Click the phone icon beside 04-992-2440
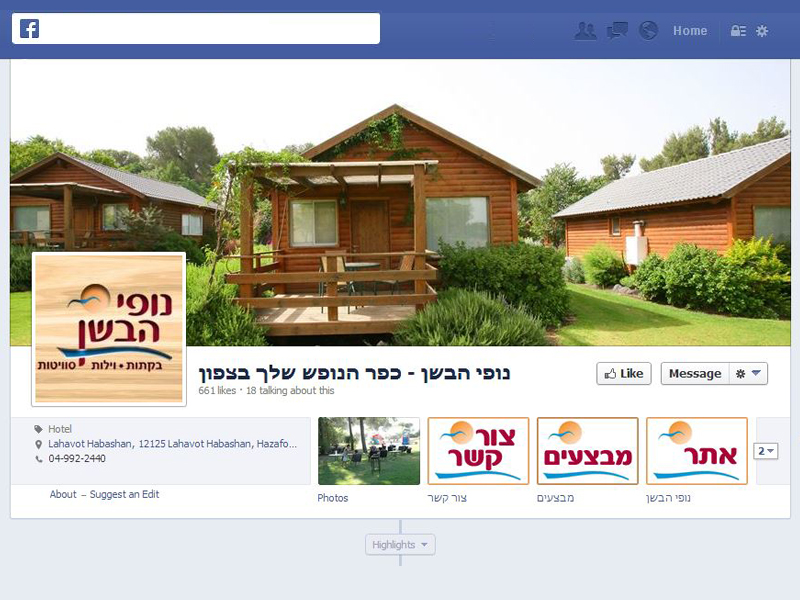This screenshot has width=800, height=600. point(39,459)
